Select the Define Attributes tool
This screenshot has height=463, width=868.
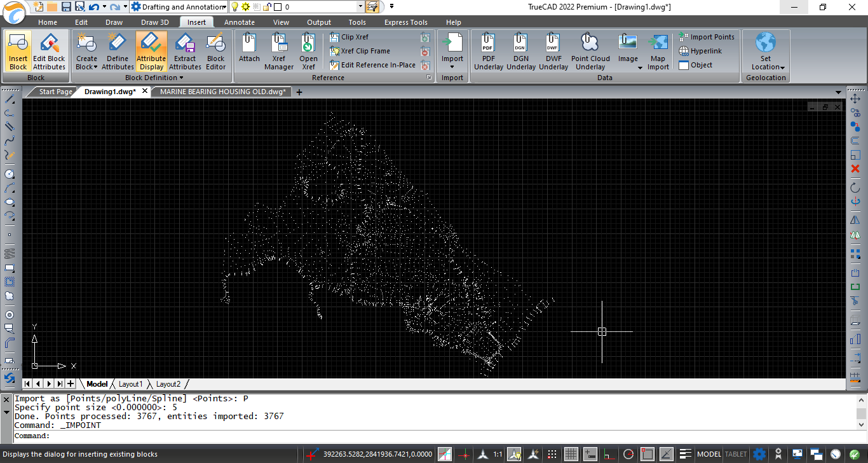point(117,52)
